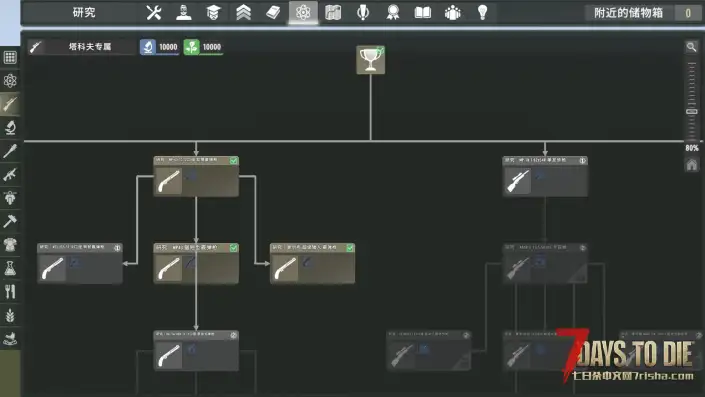Click the microphone-shaped icon in the top bar
Viewport: 705px width, 397px height.
pos(363,13)
